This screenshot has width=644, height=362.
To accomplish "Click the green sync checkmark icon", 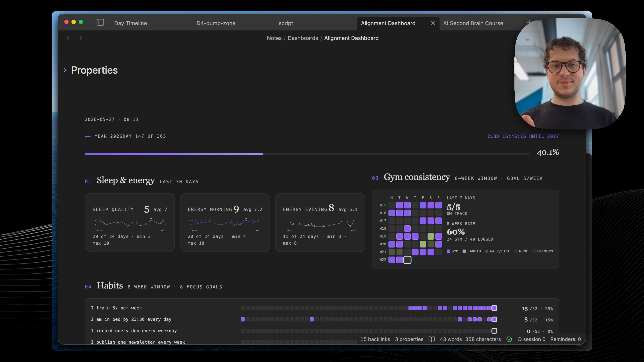I will (x=509, y=339).
